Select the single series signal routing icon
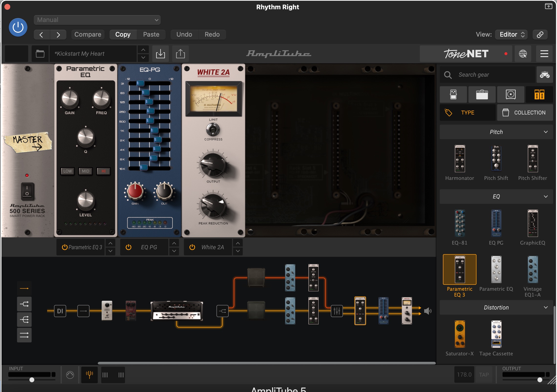 (x=24, y=289)
